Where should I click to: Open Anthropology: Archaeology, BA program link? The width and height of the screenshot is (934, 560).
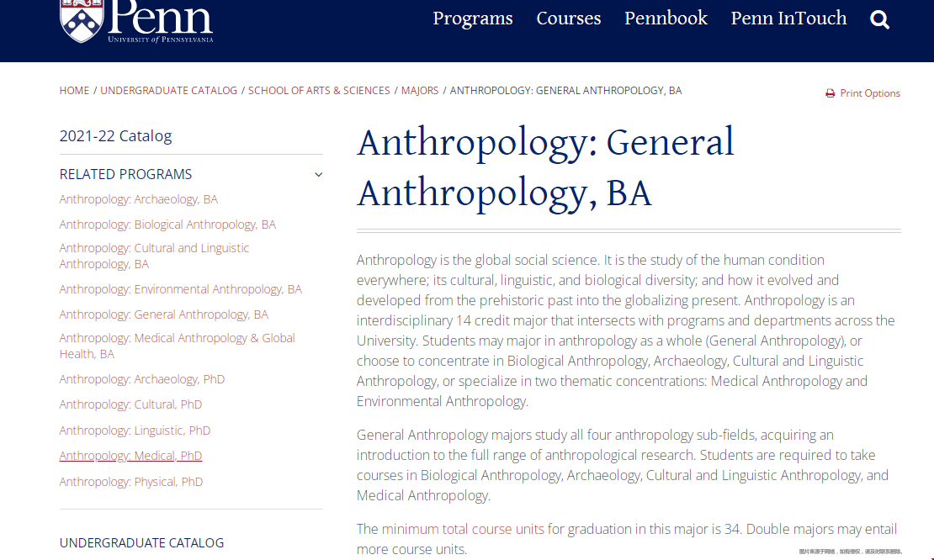click(x=139, y=199)
